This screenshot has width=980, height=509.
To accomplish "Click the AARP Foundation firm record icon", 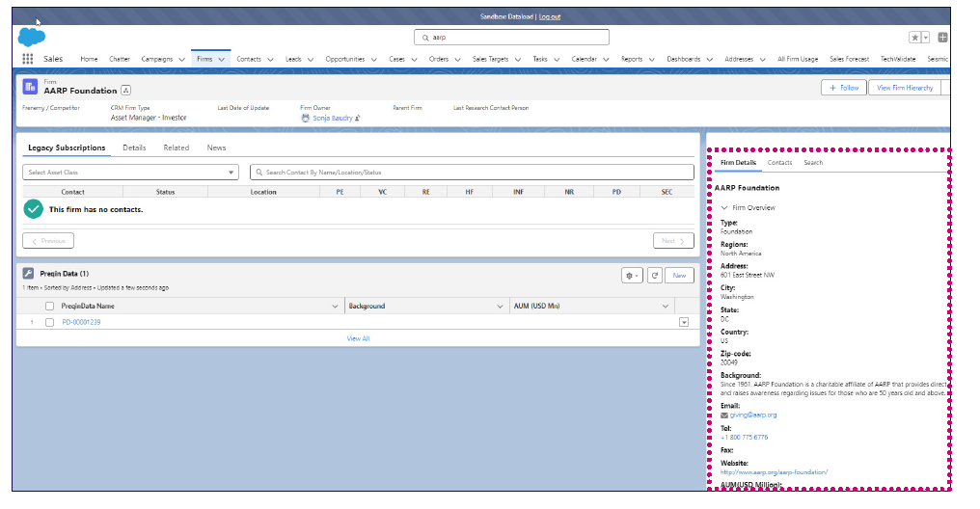I will point(30,87).
